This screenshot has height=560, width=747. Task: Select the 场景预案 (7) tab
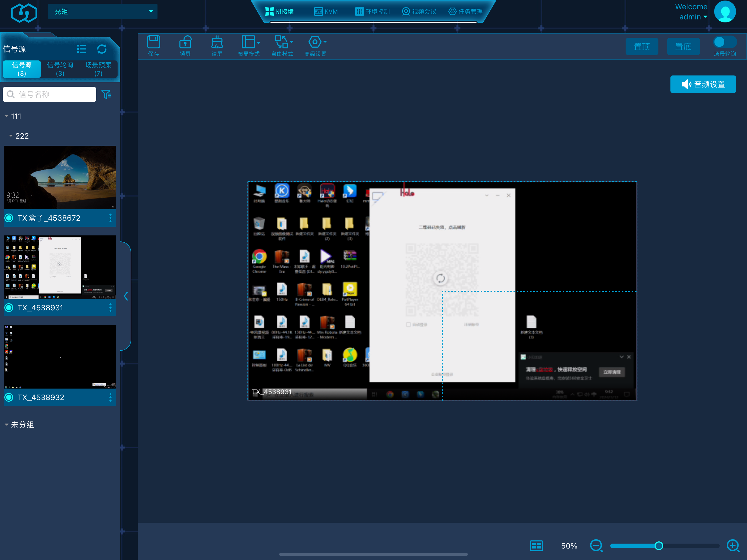tap(98, 69)
